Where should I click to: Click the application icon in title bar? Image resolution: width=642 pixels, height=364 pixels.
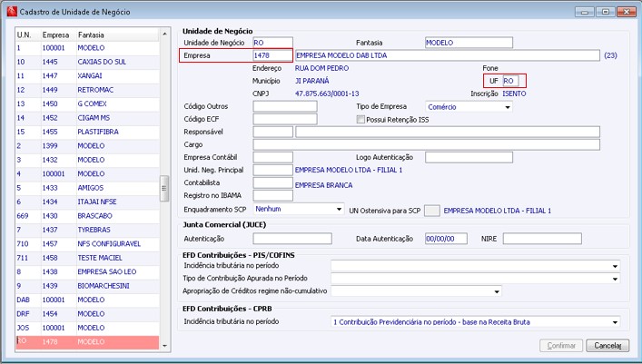[12, 12]
